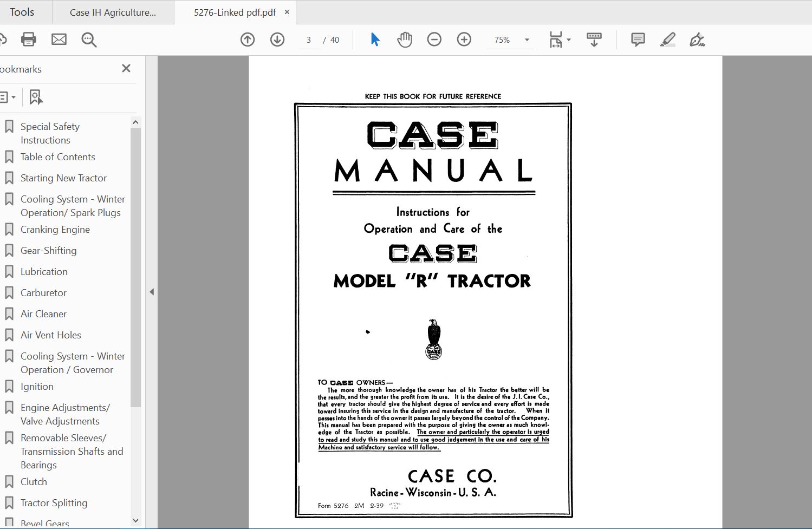Select the highlight text pen tool
Image resolution: width=812 pixels, height=529 pixels.
(x=668, y=40)
